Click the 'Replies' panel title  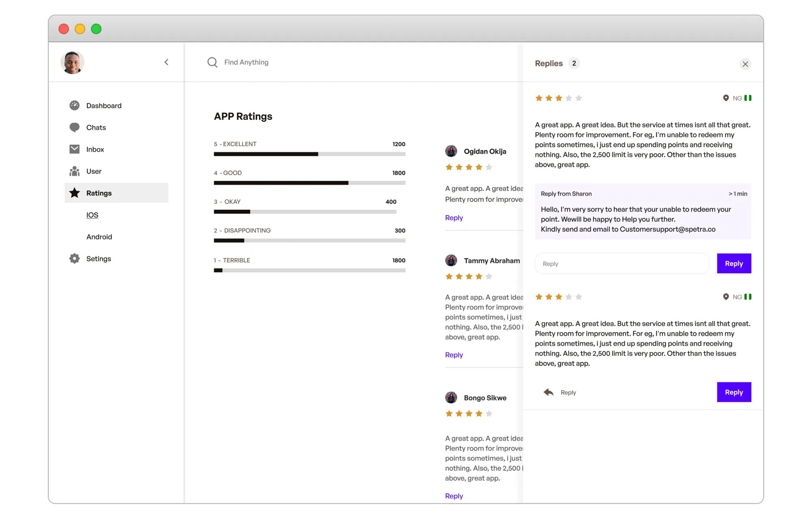click(x=549, y=63)
